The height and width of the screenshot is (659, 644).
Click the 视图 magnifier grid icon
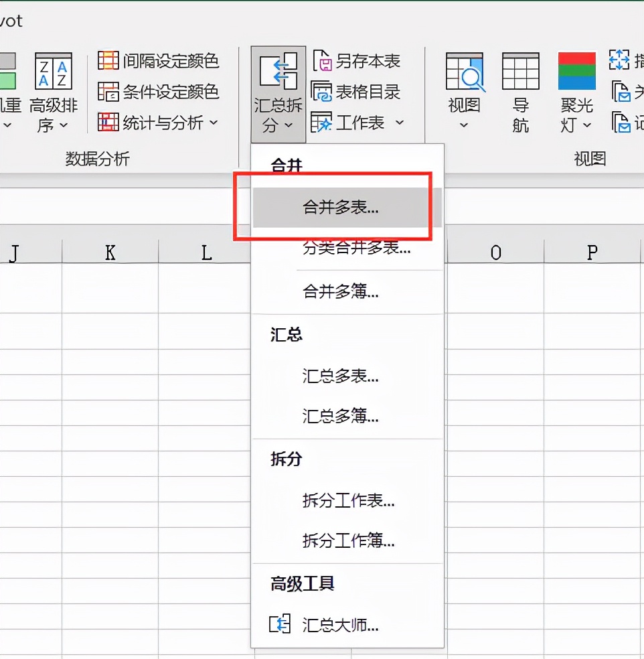[x=465, y=72]
